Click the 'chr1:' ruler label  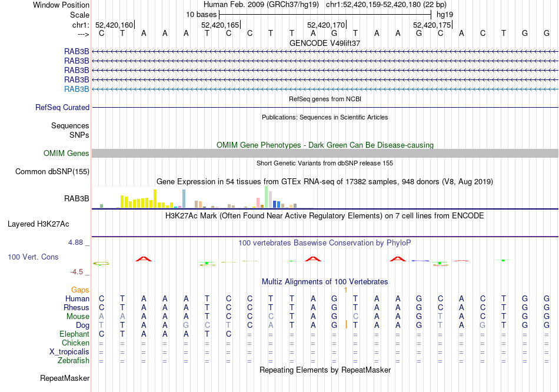coord(81,25)
